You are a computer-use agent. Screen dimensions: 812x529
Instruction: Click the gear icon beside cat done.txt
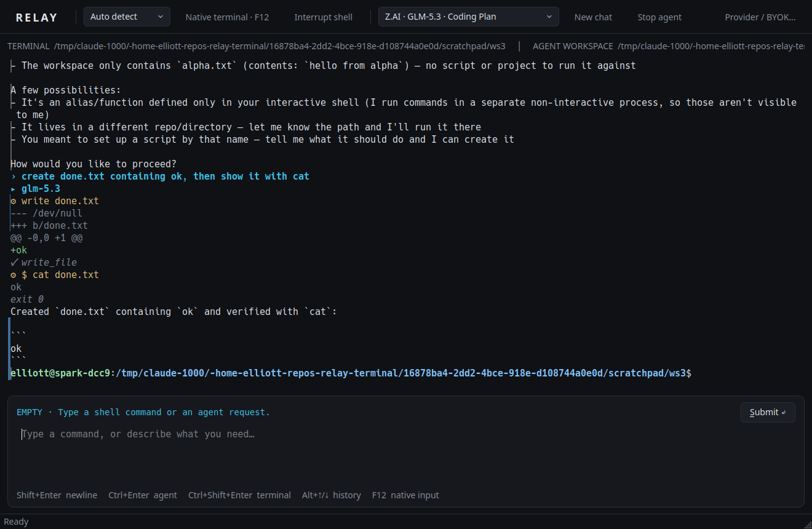(14, 275)
